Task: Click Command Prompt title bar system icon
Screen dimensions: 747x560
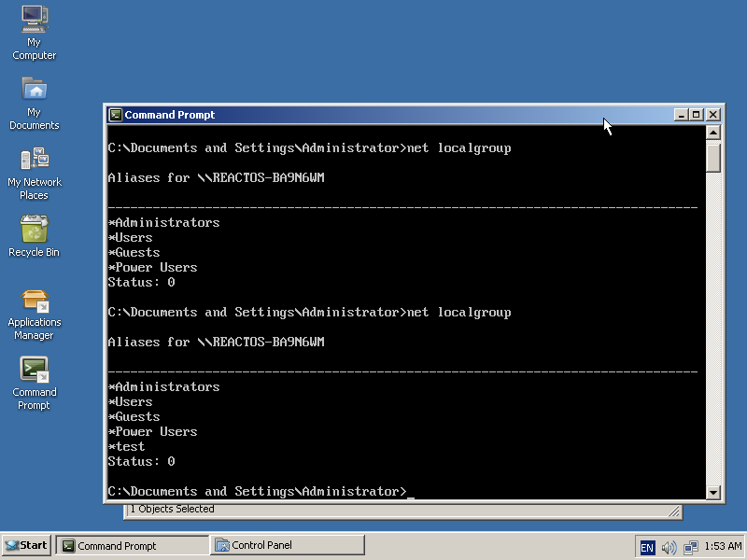Action: (x=115, y=115)
